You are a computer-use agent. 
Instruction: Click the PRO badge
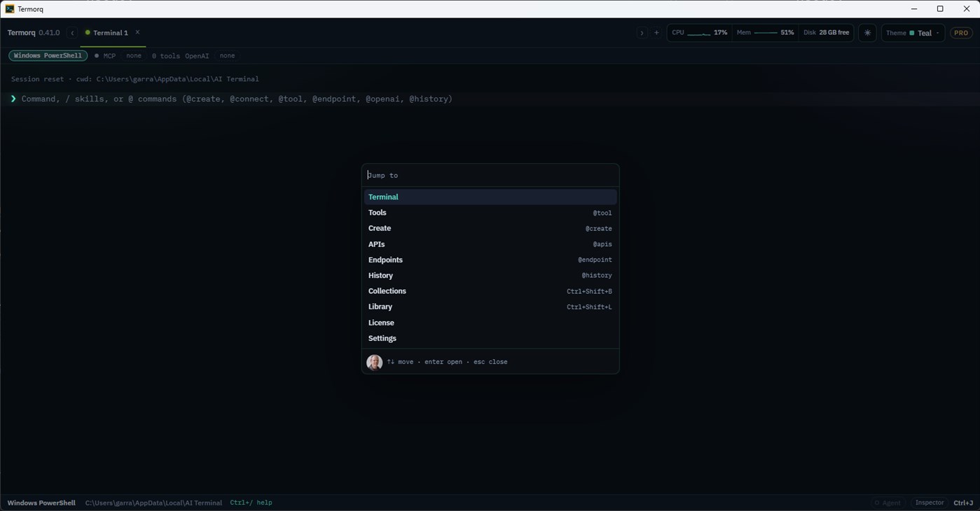pyautogui.click(x=961, y=33)
